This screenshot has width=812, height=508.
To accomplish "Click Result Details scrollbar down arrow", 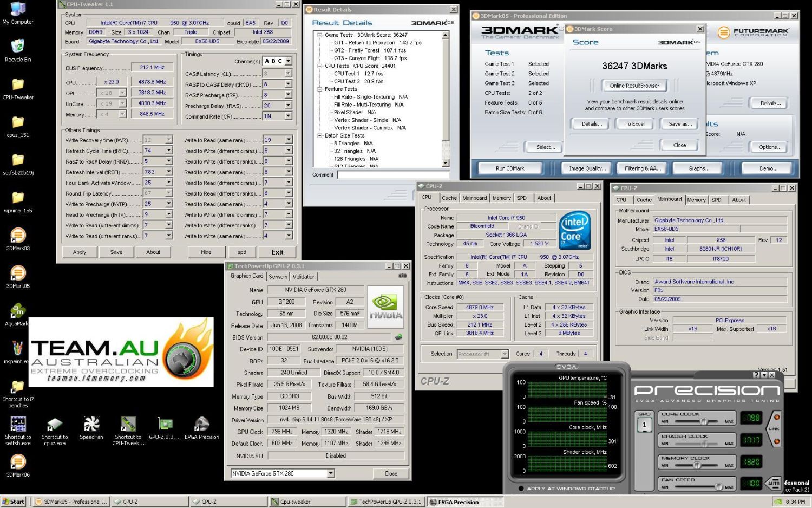I will [446, 163].
